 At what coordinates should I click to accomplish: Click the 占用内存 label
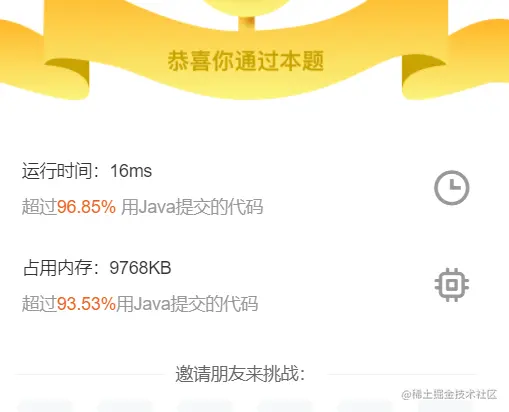coord(57,268)
